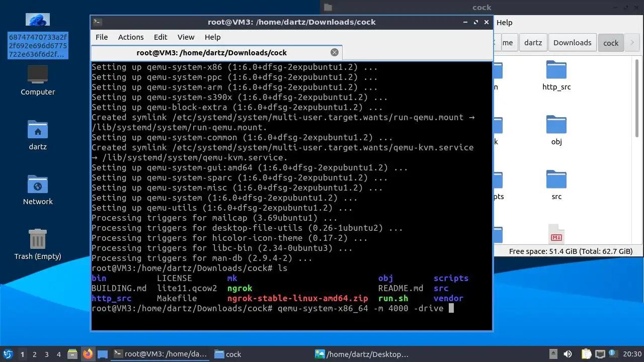Select the http_src folder in file manager
The width and height of the screenshot is (644, 362).
556,75
